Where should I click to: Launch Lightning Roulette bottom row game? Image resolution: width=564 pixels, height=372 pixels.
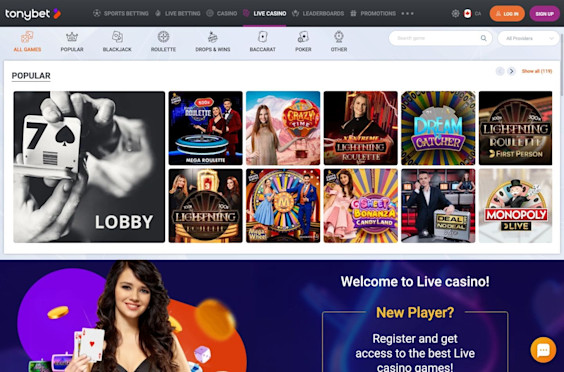[205, 206]
